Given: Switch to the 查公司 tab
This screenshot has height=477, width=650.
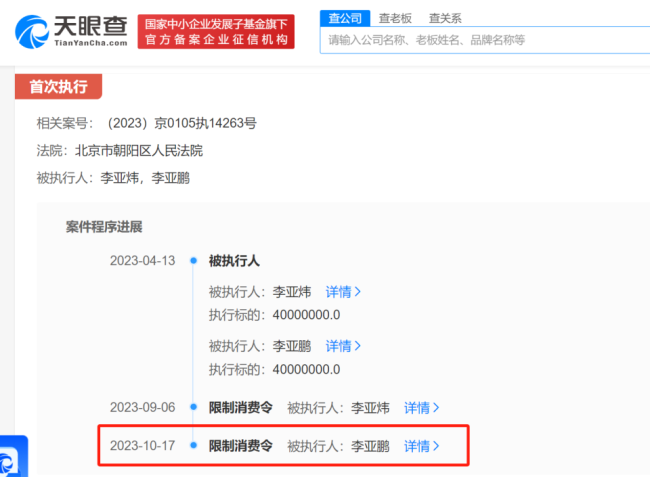Looking at the screenshot, I should pyautogui.click(x=341, y=18).
